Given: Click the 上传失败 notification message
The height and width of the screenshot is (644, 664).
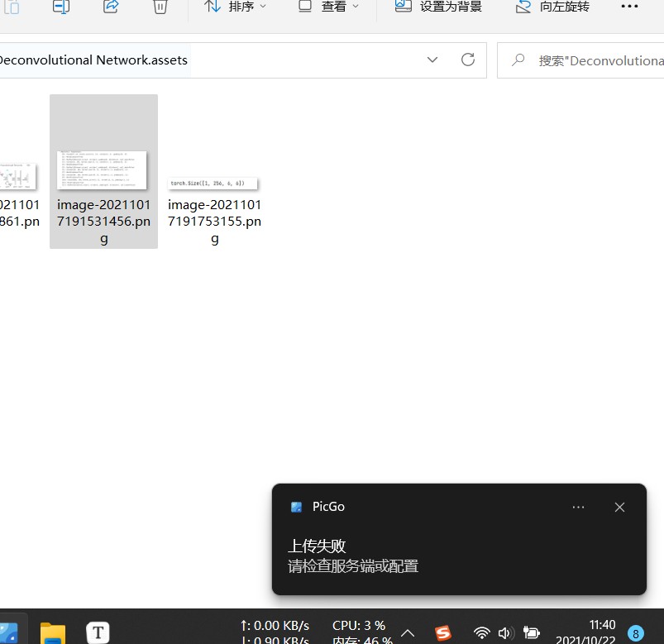Looking at the screenshot, I should pos(317,546).
